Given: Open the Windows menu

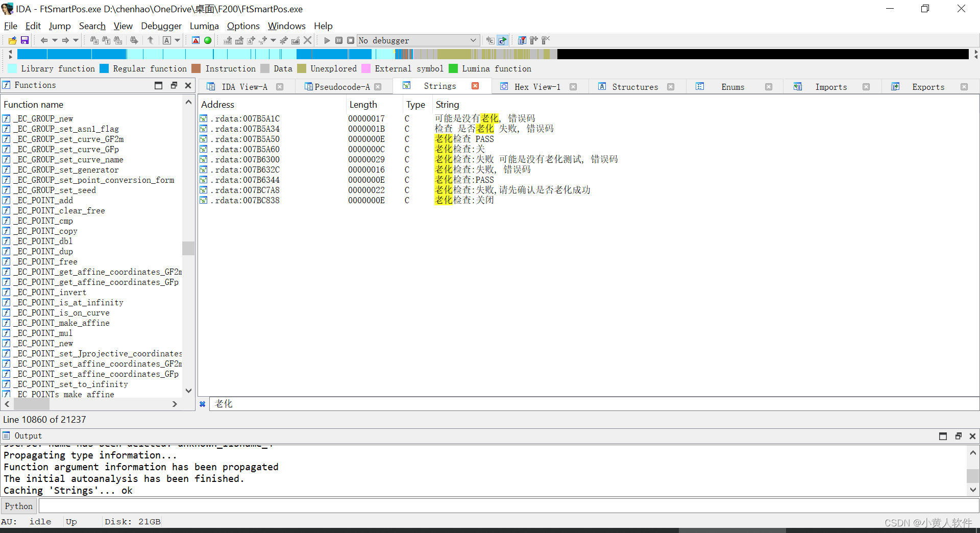Looking at the screenshot, I should coord(286,26).
